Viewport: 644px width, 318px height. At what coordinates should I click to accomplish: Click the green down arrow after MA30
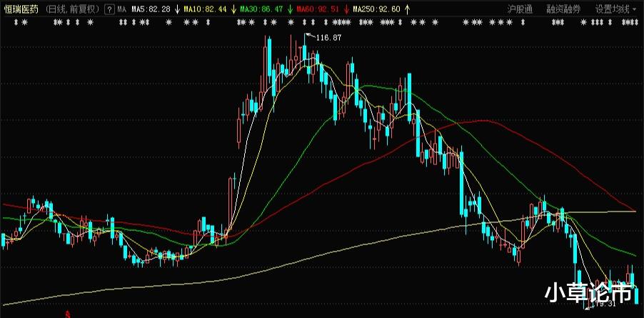tap(290, 9)
